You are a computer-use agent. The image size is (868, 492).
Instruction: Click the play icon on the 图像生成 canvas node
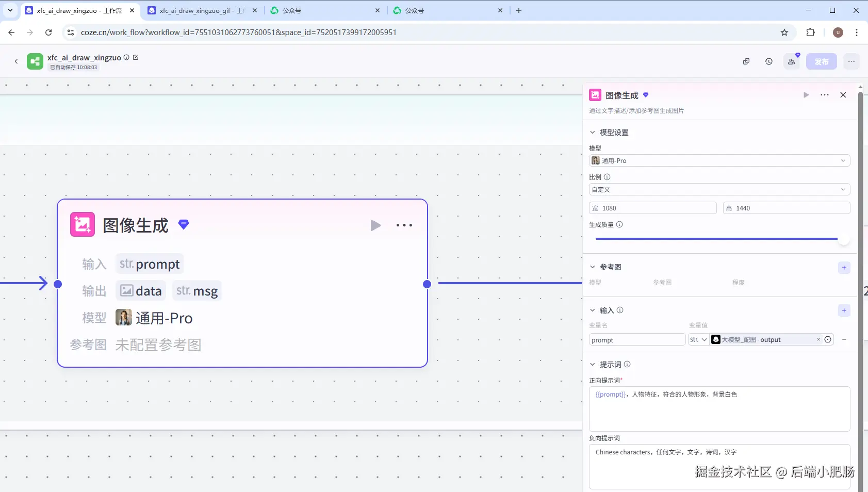[x=375, y=225]
